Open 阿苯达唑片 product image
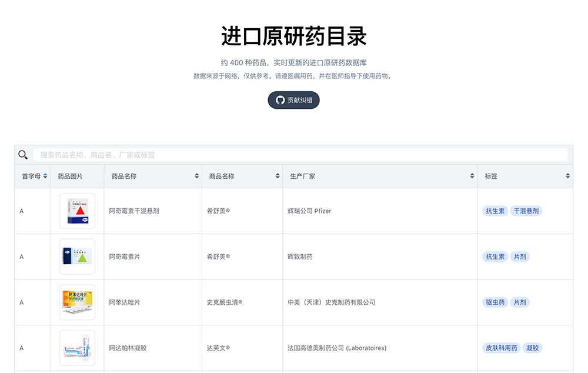Screen dimensions: 588x373 pyautogui.click(x=77, y=302)
